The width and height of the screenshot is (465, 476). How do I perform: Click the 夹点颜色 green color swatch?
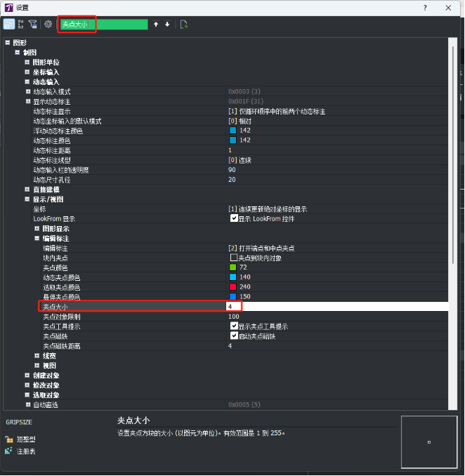[x=232, y=267]
